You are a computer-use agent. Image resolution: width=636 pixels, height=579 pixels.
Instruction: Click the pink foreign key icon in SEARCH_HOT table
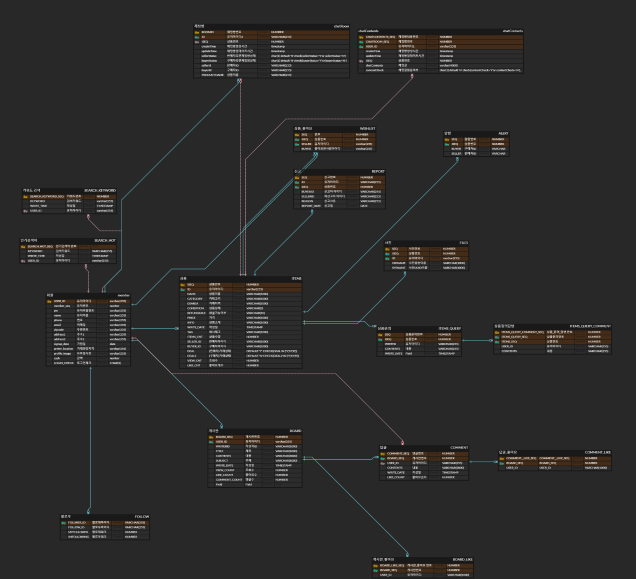click(23, 261)
